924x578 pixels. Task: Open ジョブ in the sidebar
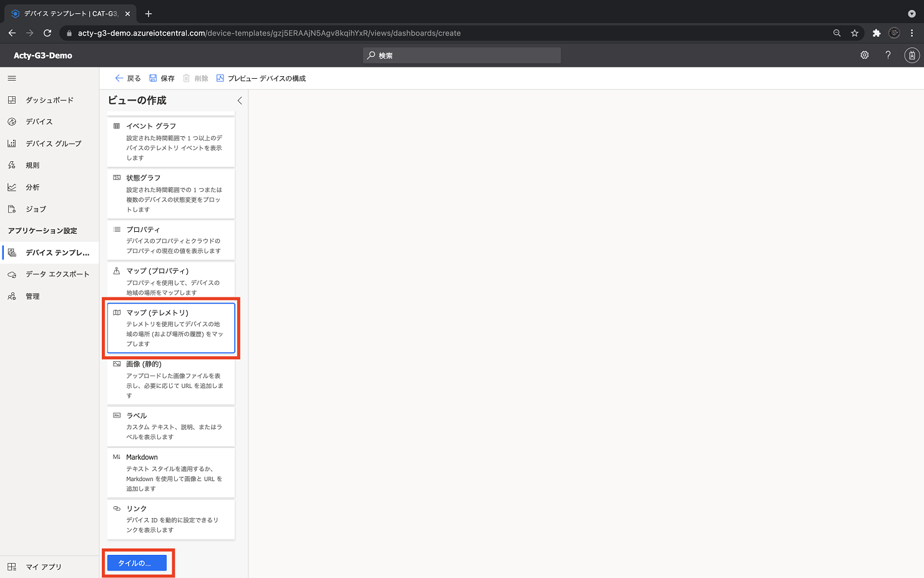[x=49, y=209]
